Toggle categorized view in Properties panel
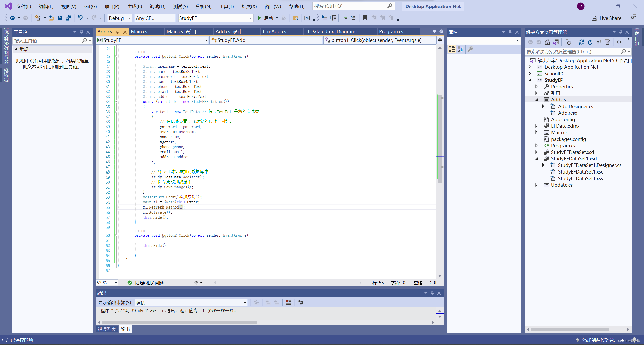The width and height of the screenshot is (644, 345). tap(452, 49)
